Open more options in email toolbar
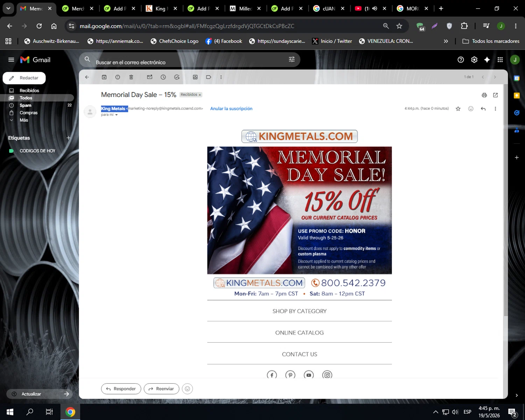Viewport: 525px width, 420px height. (x=221, y=77)
